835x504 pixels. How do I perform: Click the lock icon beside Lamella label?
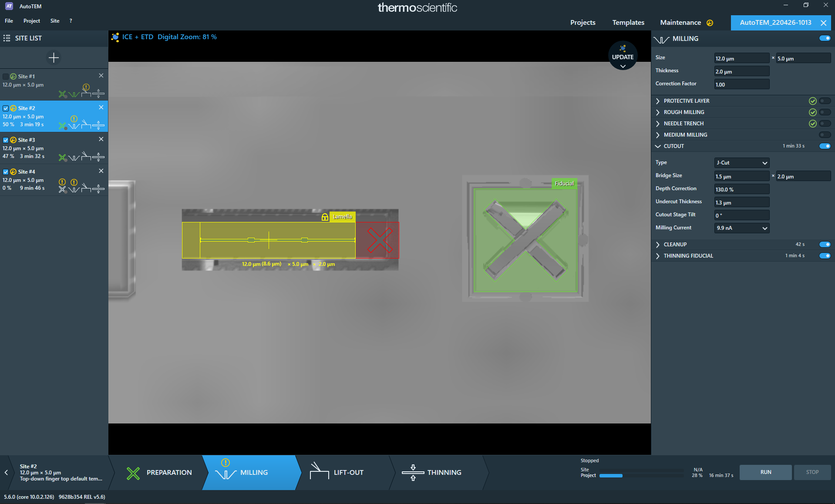pyautogui.click(x=325, y=217)
